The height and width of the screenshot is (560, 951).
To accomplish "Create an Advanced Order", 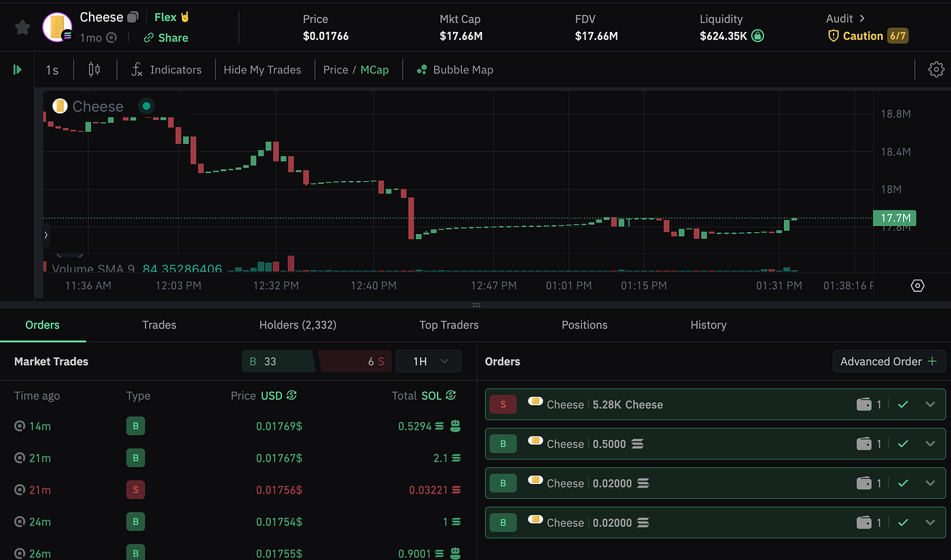I will [889, 361].
